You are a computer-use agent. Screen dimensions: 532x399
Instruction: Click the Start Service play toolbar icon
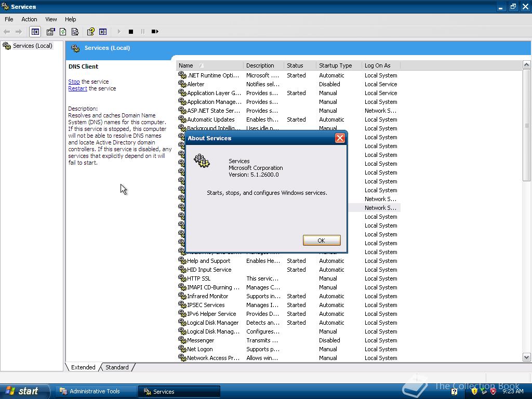coord(119,32)
